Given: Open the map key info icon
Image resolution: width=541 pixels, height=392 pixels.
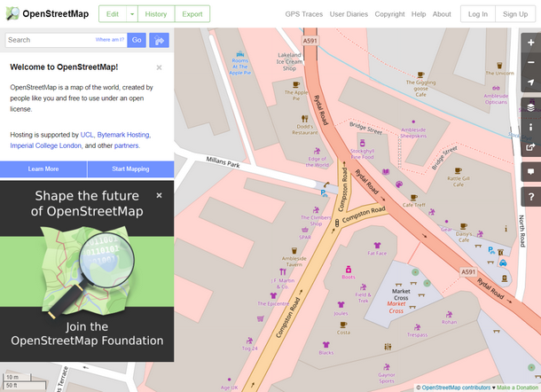Looking at the screenshot, I should (530, 128).
